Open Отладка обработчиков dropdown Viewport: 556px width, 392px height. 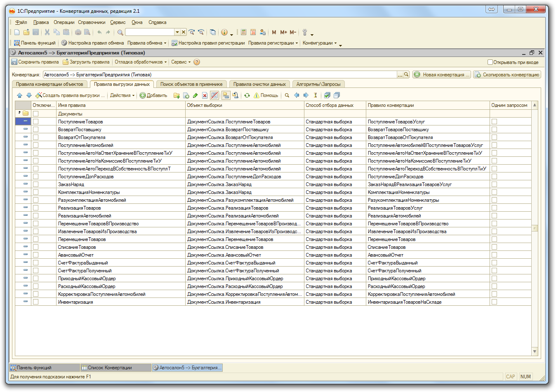(141, 62)
